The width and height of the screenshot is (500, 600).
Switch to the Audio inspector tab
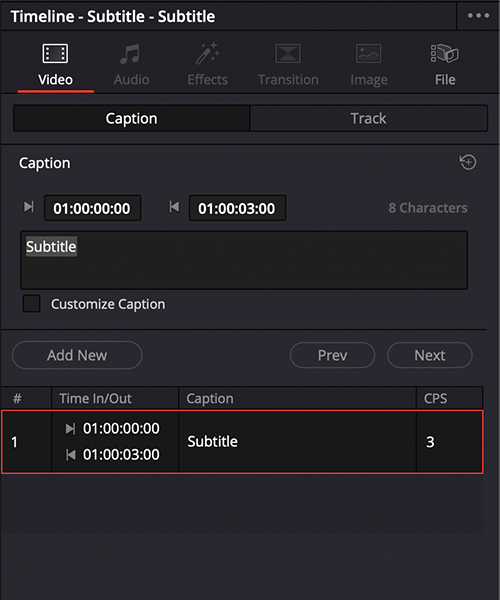pos(131,65)
